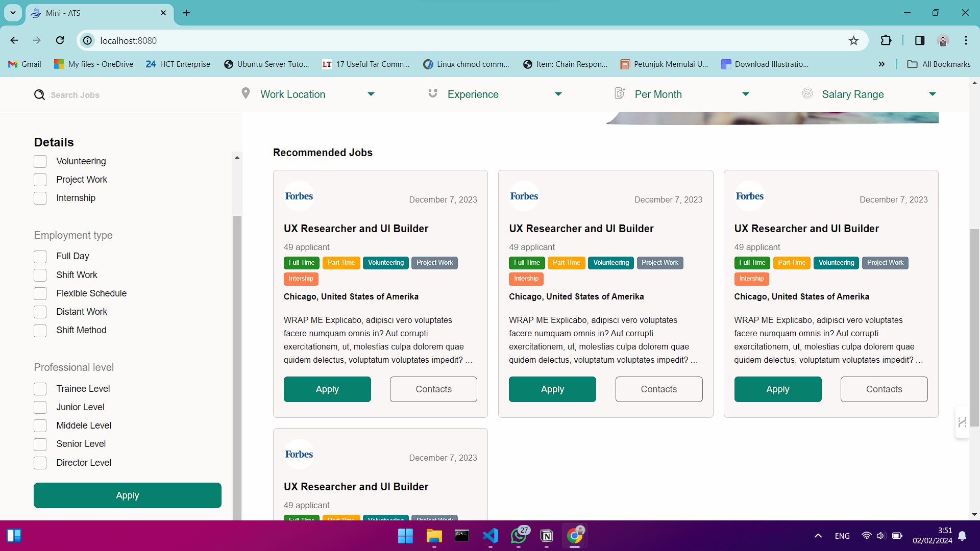Viewport: 980px width, 551px height.
Task: Open WhatsApp from taskbar
Action: (x=519, y=536)
